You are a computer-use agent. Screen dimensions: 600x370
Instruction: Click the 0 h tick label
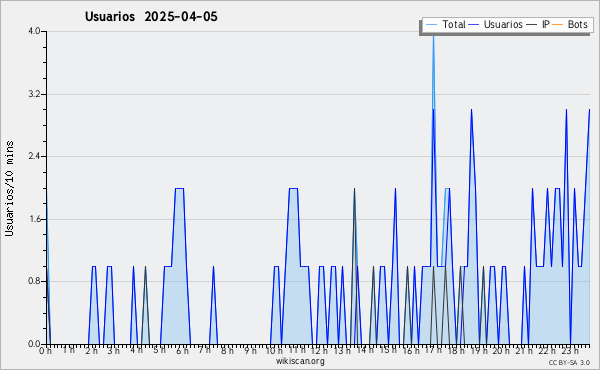coord(45,351)
